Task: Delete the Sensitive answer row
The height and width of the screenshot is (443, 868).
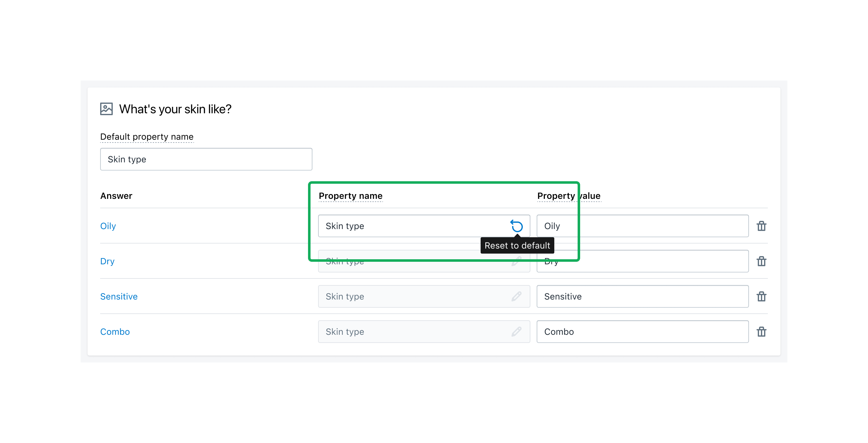Action: click(x=761, y=297)
